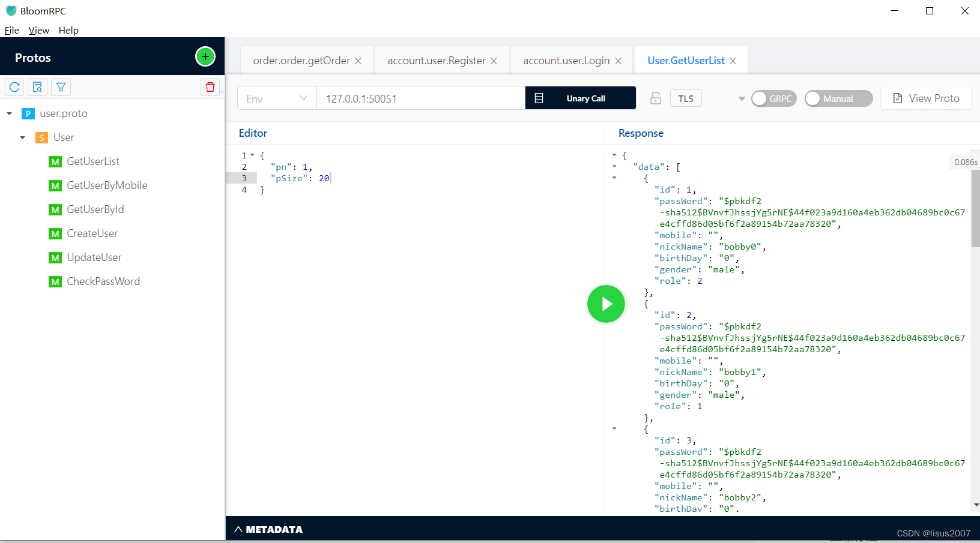Screen dimensions: 980x543
Task: Open the Env dropdown
Action: (x=277, y=98)
